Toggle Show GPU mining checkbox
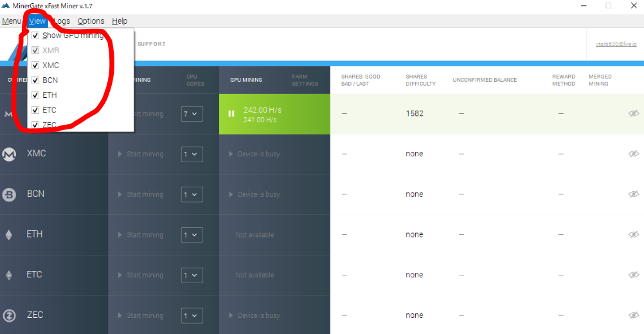Viewport: 644px width, 334px height. click(x=35, y=35)
